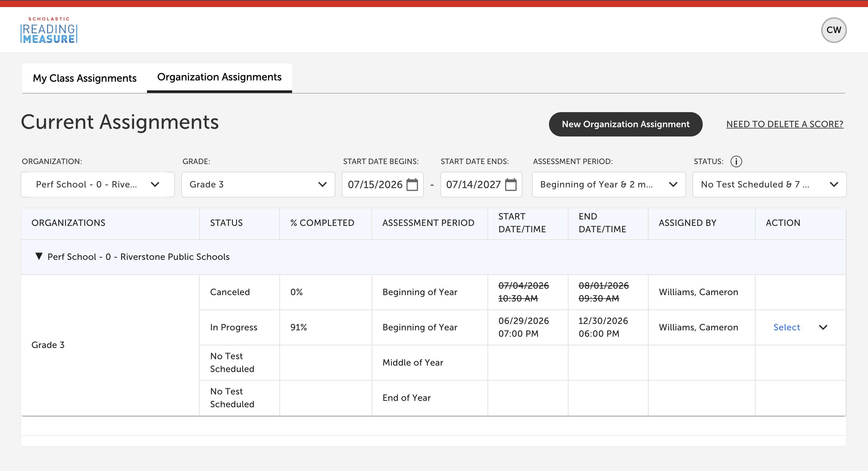Click the struck-through 08/01/2026 end date
The height and width of the screenshot is (471, 868).
click(x=603, y=292)
